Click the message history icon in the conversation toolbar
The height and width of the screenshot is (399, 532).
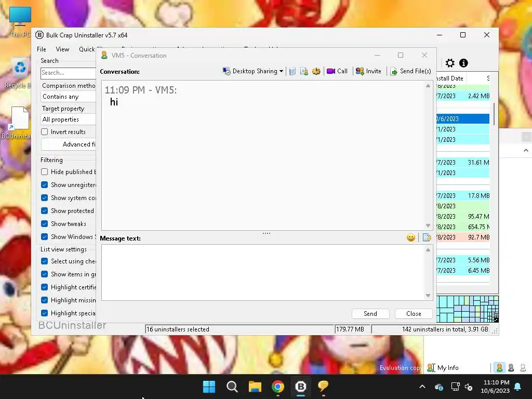(292, 71)
